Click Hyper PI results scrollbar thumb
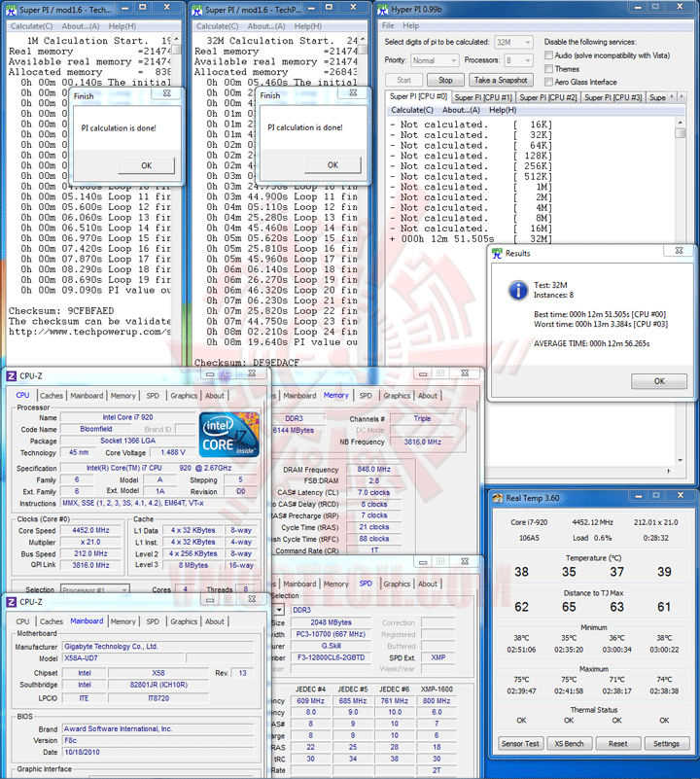The width and height of the screenshot is (700, 779). point(681,132)
